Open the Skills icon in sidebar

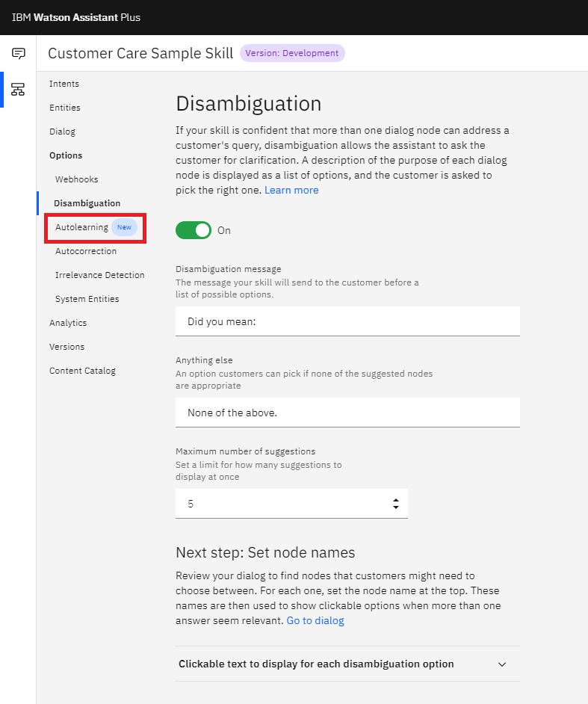click(x=18, y=90)
